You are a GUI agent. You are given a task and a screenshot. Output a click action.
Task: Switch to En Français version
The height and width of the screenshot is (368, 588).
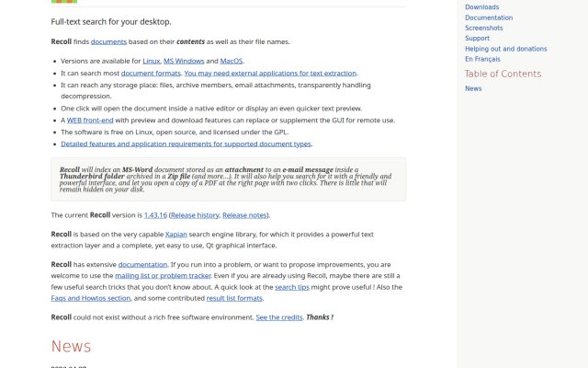pyautogui.click(x=482, y=59)
